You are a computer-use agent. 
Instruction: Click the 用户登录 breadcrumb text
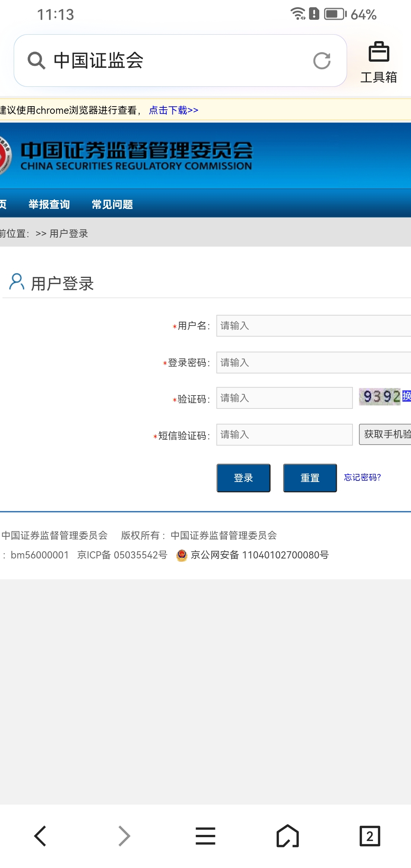click(x=69, y=233)
